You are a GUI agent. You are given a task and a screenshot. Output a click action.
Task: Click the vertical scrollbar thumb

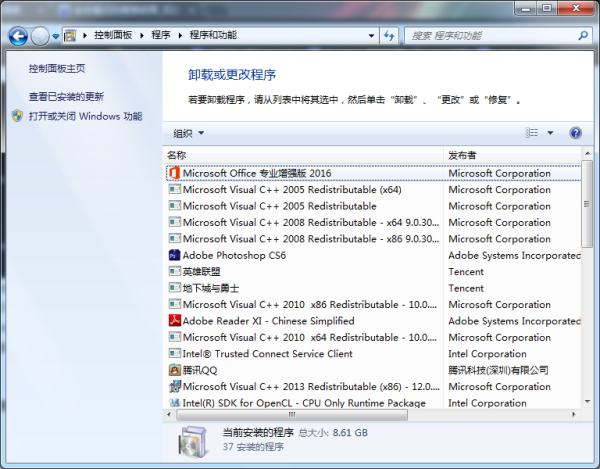click(587, 204)
